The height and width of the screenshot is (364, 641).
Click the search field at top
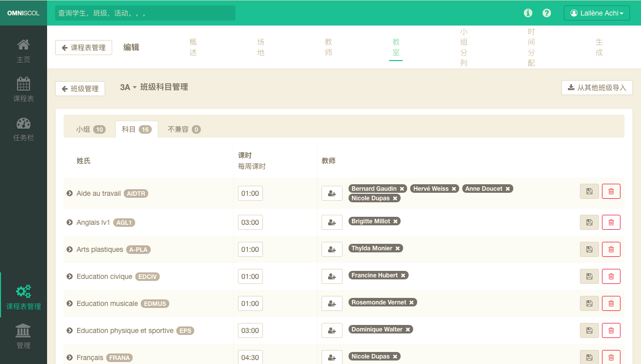pyautogui.click(x=145, y=13)
